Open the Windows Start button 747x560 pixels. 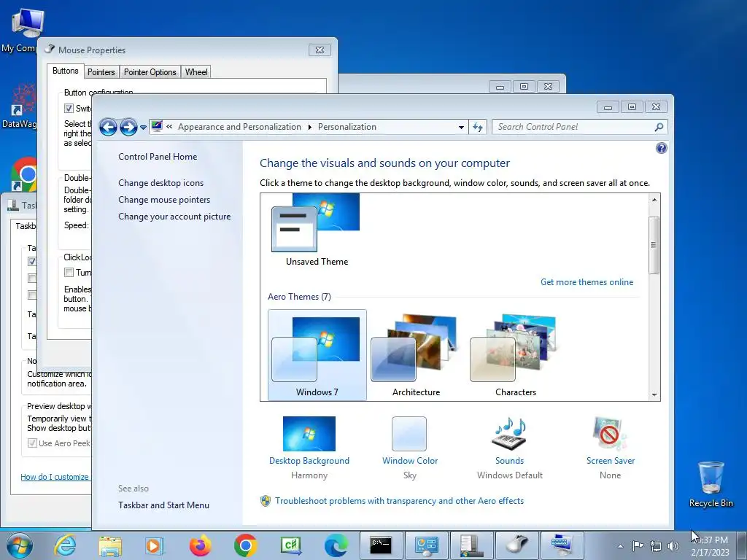(x=18, y=545)
